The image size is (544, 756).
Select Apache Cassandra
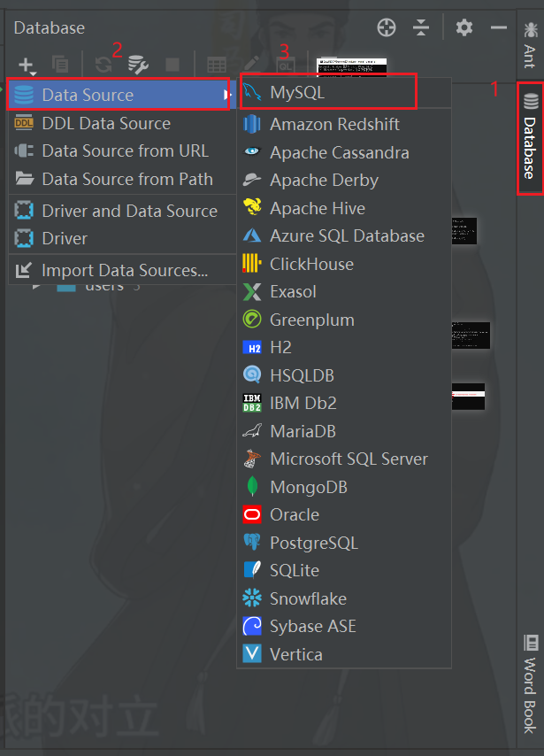click(x=344, y=152)
